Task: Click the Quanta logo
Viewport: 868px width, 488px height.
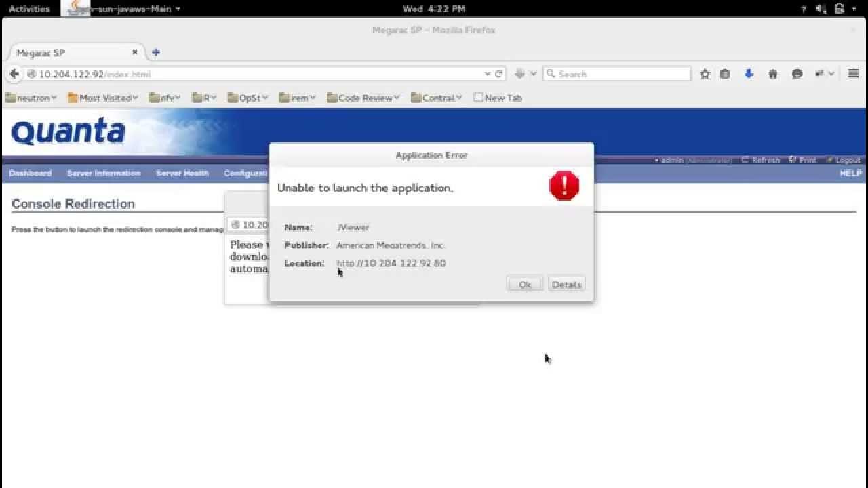Action: [68, 131]
